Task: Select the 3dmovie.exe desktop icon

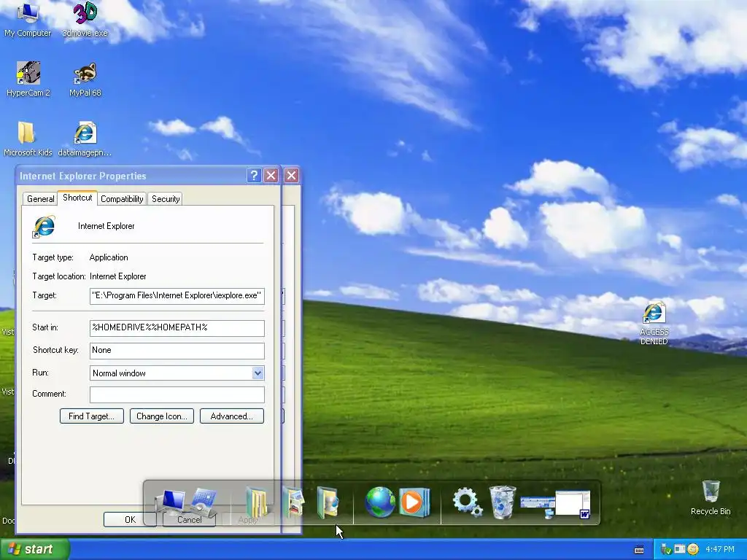Action: [85, 19]
